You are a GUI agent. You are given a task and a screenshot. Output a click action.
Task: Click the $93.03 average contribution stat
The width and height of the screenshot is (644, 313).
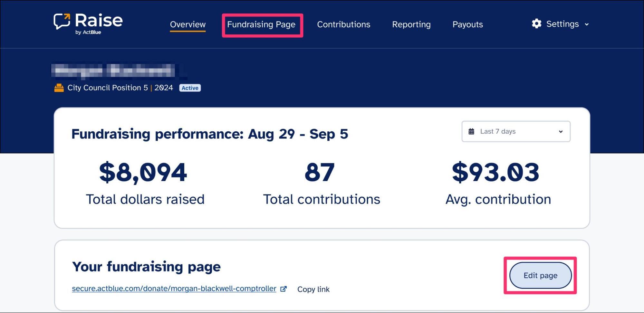(x=495, y=173)
